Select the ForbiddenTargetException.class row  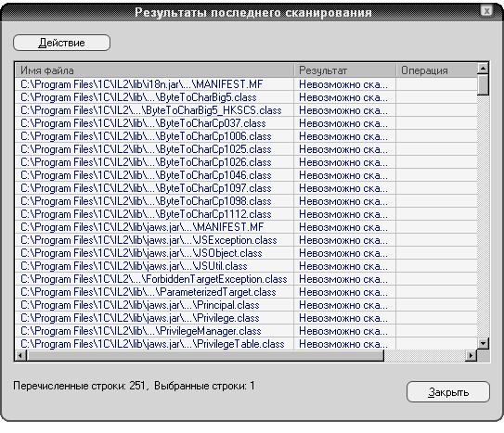246,279
